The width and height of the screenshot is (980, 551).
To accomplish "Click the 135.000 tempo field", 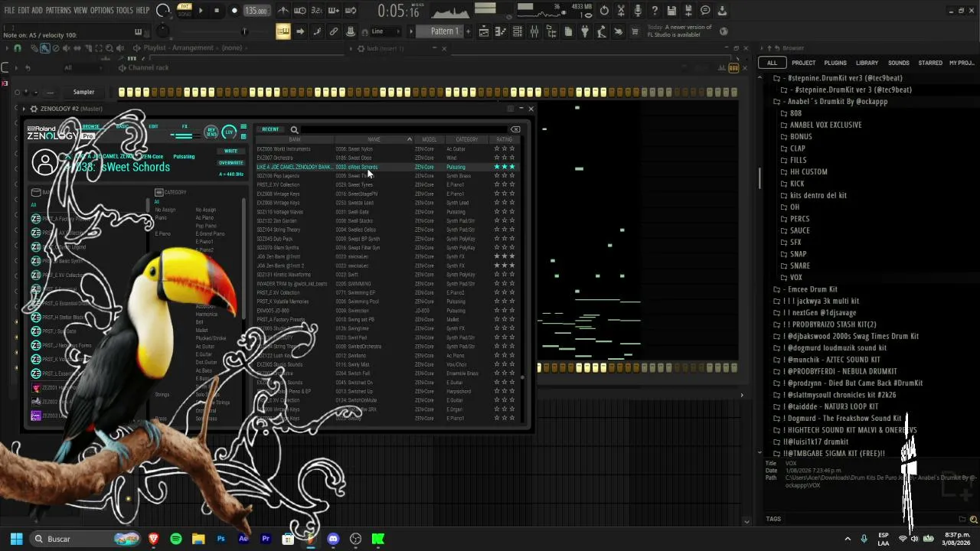I will coord(256,11).
